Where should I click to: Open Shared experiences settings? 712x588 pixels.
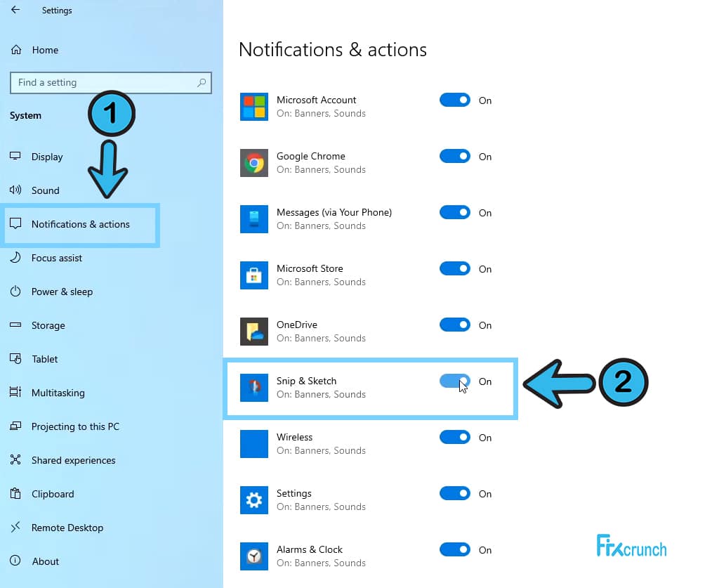click(73, 460)
